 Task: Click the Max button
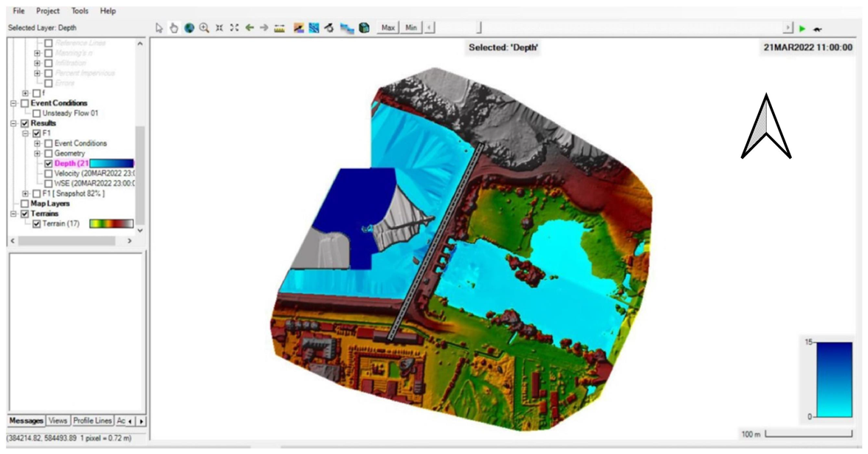pyautogui.click(x=388, y=28)
